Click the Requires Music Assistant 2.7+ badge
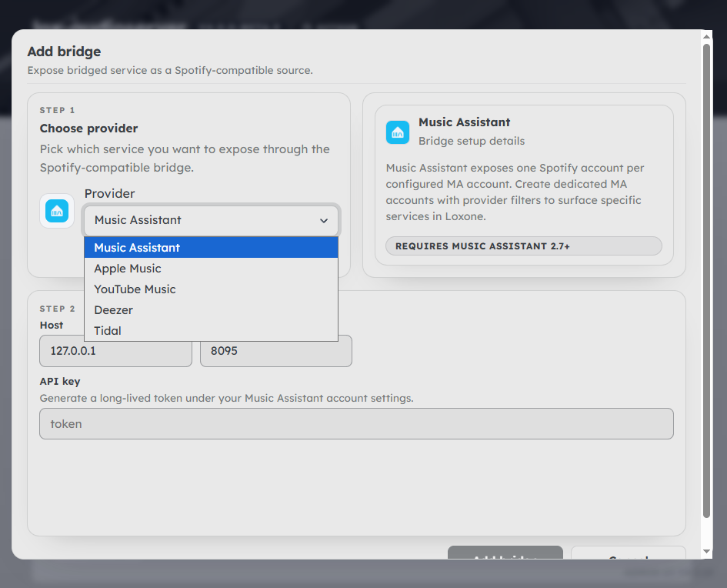 click(523, 246)
